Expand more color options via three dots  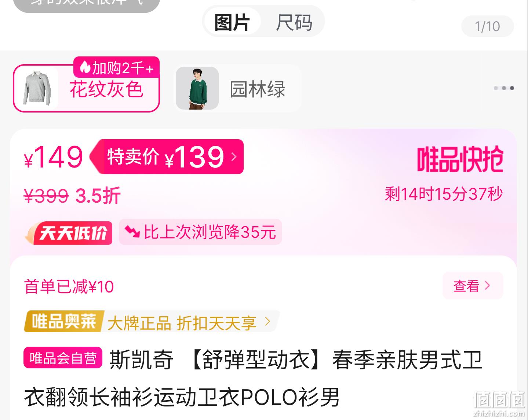(503, 88)
